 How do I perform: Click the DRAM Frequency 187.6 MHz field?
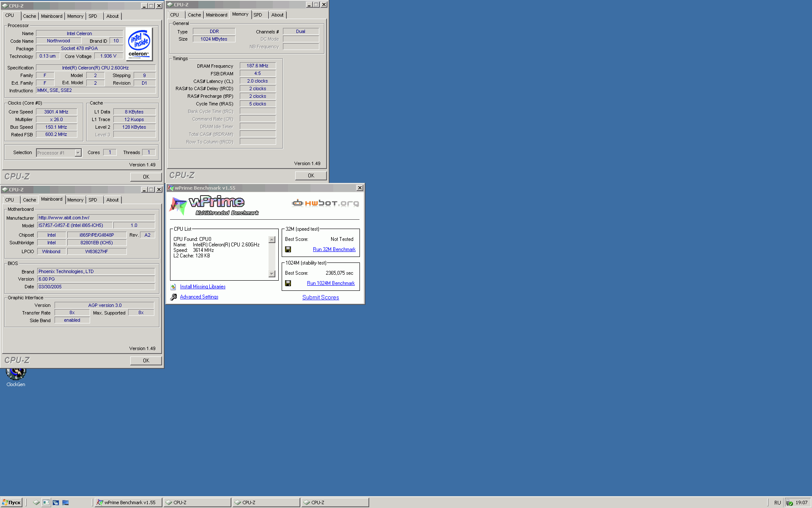pos(258,66)
